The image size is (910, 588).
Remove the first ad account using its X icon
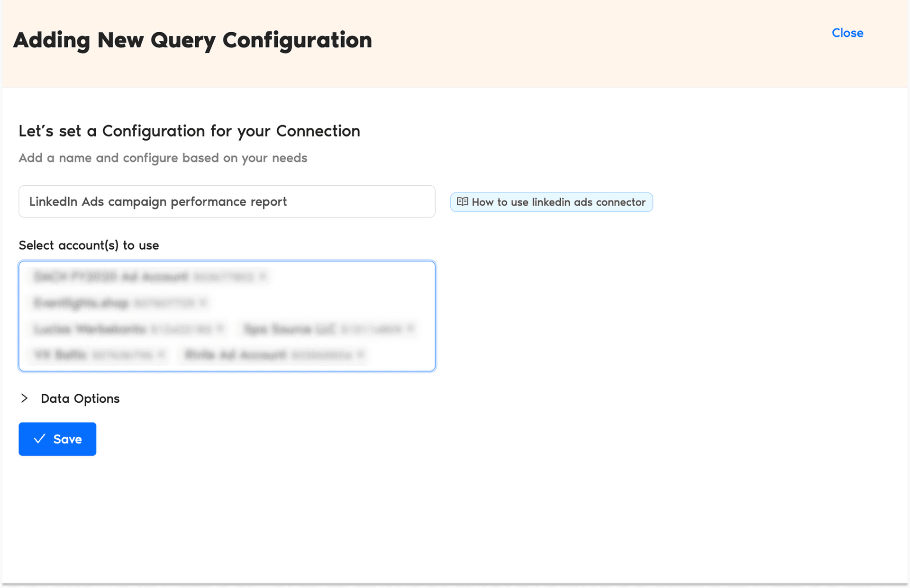coord(262,276)
